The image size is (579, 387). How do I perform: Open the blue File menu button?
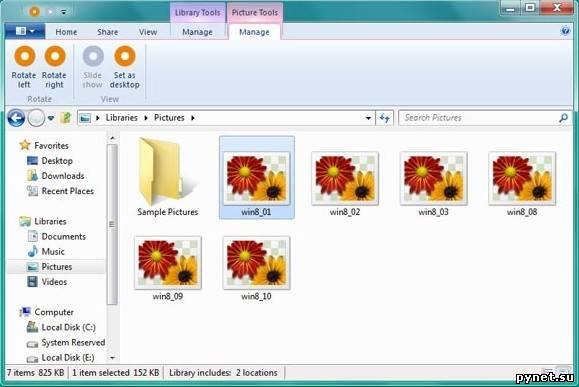click(x=25, y=31)
